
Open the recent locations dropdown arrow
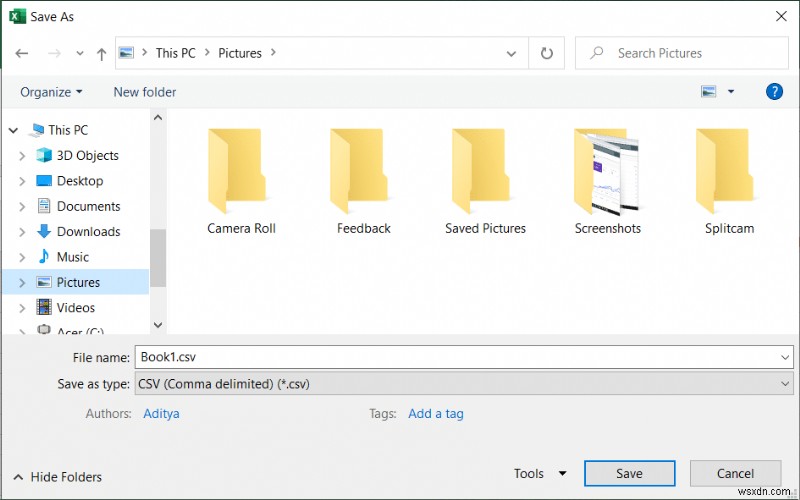click(x=80, y=53)
